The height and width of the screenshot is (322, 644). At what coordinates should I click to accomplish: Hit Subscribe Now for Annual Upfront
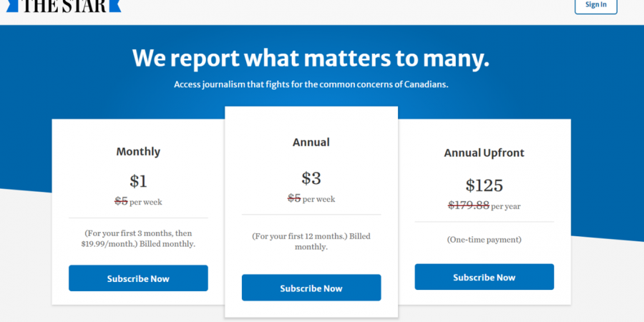coord(484,277)
